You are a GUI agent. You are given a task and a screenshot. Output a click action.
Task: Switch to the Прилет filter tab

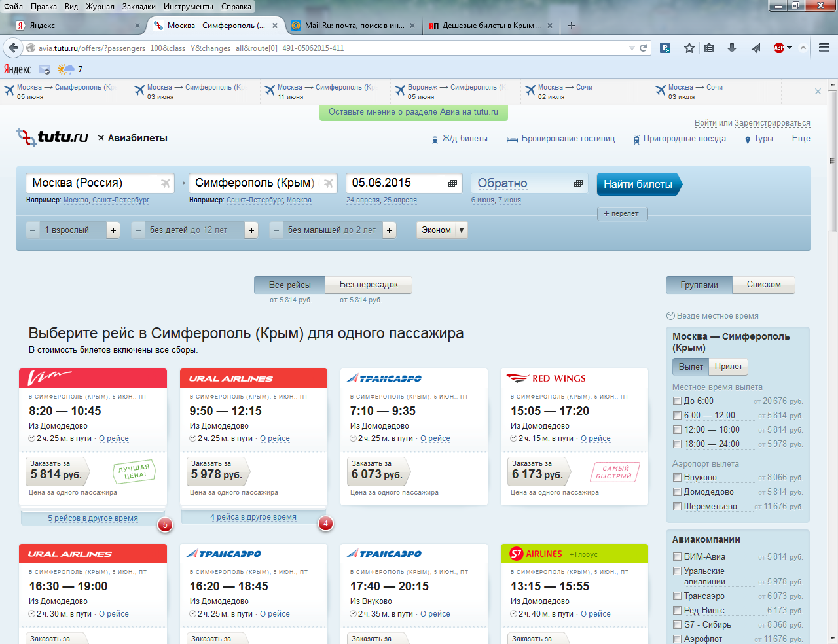729,367
